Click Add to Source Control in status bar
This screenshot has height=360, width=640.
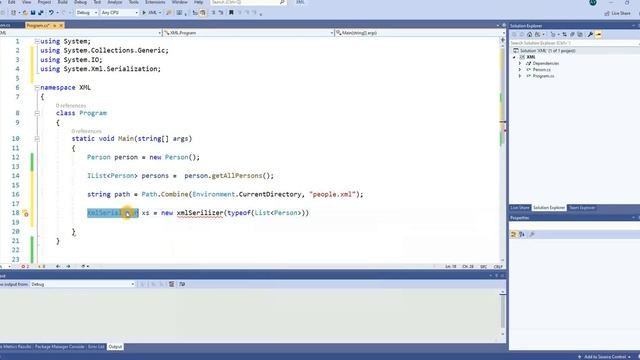click(604, 357)
